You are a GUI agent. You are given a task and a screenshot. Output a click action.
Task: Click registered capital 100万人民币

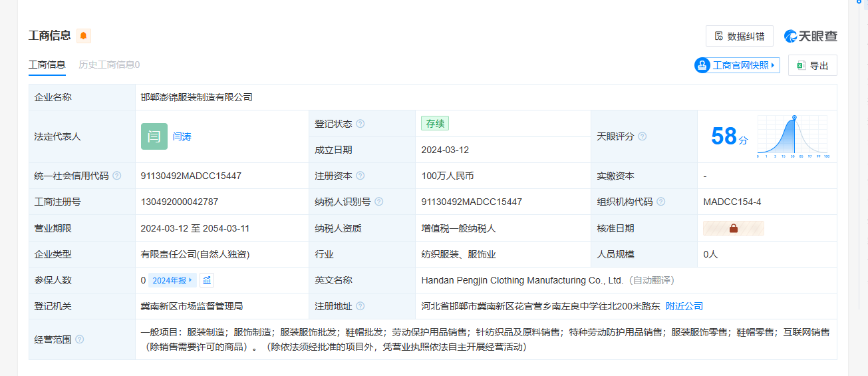coord(448,176)
